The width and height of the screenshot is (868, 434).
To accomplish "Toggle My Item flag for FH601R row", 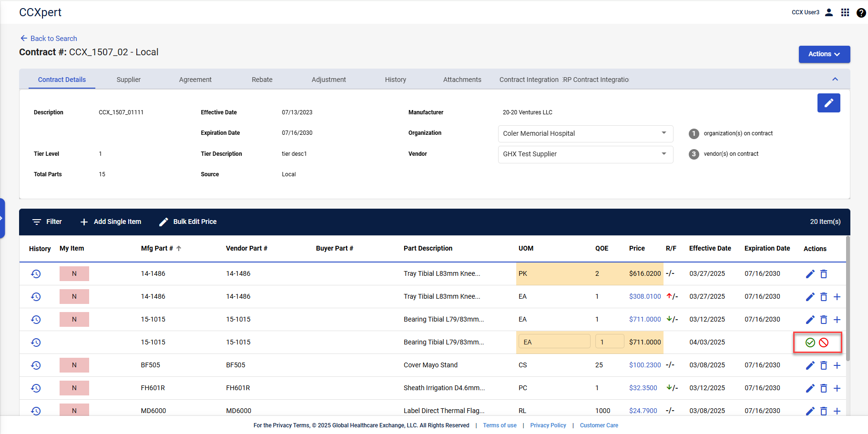I will point(74,388).
